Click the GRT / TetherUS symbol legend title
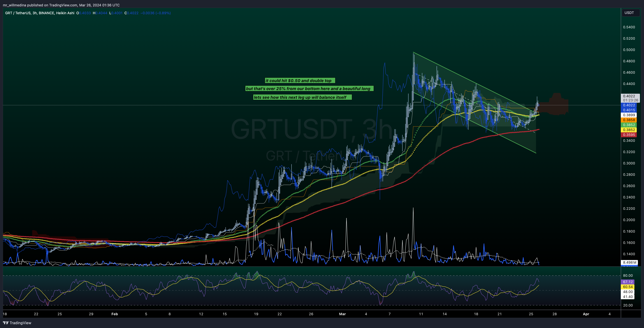 pyautogui.click(x=39, y=13)
